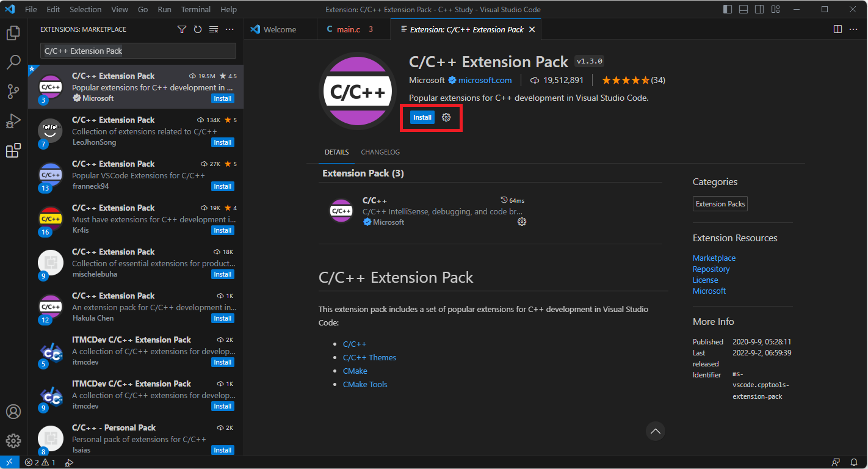Open the License resource link

pos(705,280)
